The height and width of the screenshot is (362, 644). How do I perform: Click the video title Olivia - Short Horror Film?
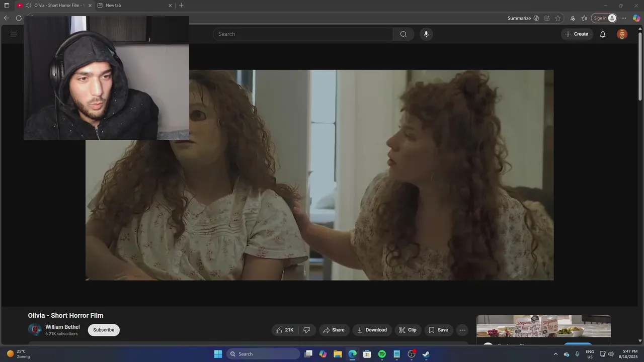tap(65, 316)
